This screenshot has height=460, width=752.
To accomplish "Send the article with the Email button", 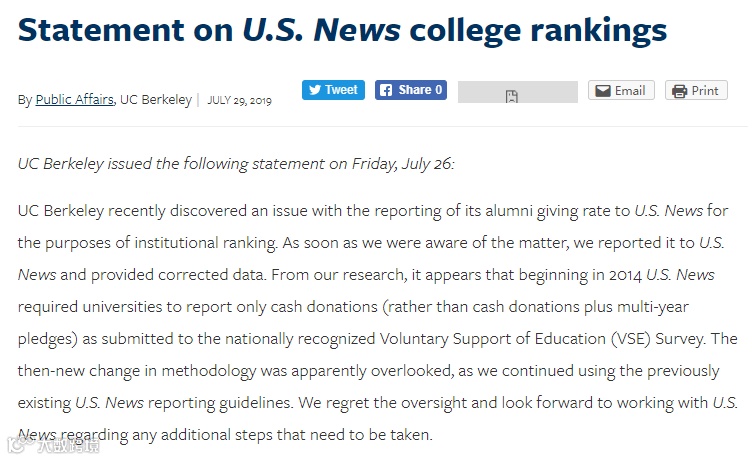I will click(x=620, y=91).
